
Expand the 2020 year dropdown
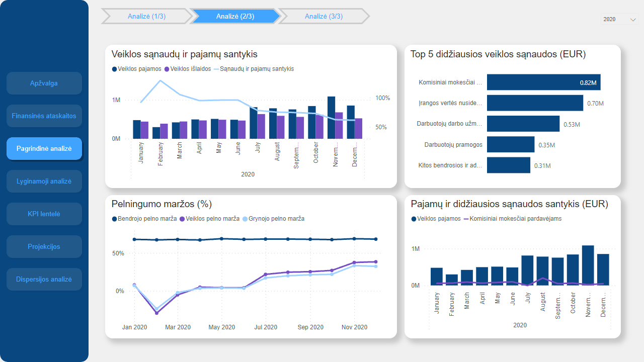click(619, 19)
